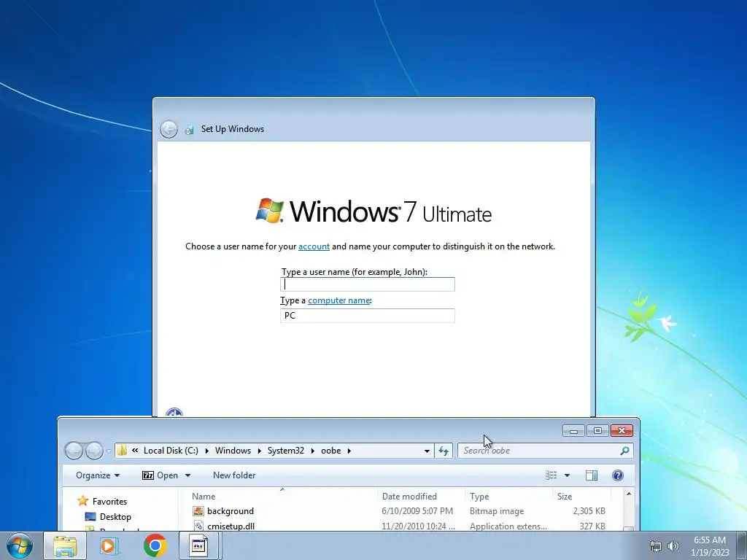Click the search magnifier icon
Screen dimensions: 747x560
[624, 451]
